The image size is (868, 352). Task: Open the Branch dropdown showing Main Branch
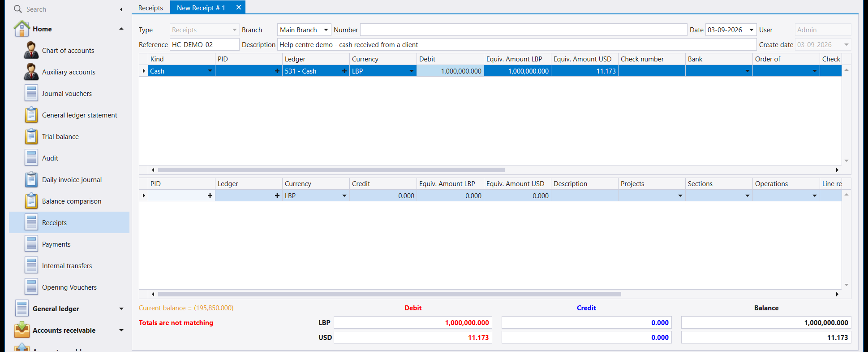point(326,30)
